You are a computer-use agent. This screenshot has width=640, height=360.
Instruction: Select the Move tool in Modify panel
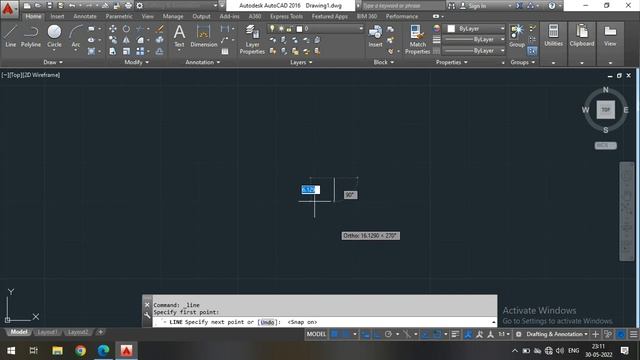(113, 29)
